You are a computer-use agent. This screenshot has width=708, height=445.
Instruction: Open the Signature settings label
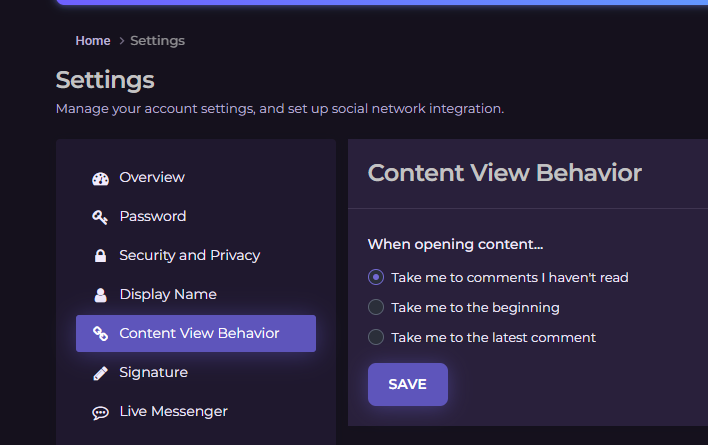coord(153,372)
